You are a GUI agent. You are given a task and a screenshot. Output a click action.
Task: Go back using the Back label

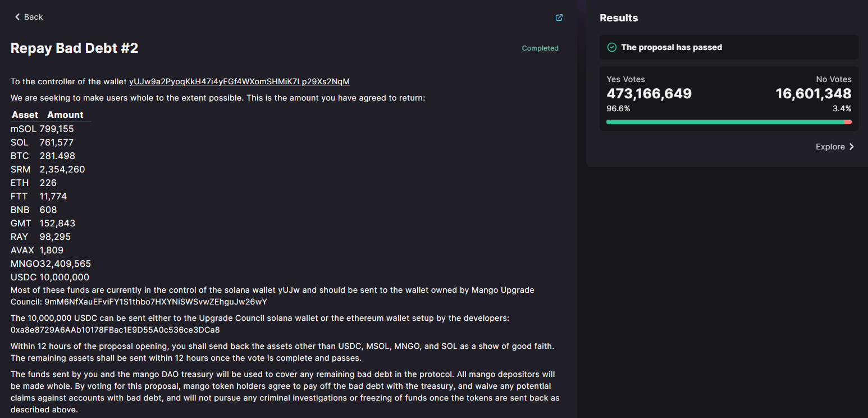pos(34,17)
